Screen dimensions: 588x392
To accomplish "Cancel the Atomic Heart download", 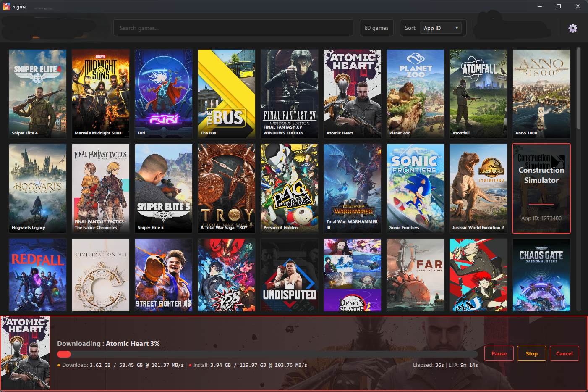I will tap(564, 353).
